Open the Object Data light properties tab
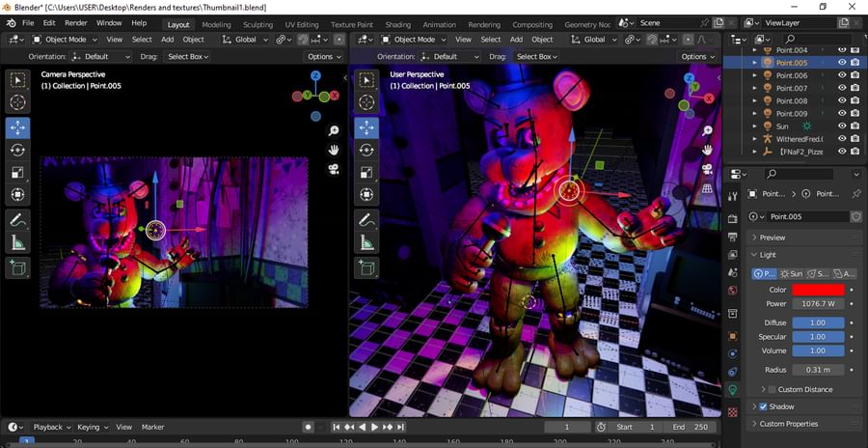 click(733, 390)
